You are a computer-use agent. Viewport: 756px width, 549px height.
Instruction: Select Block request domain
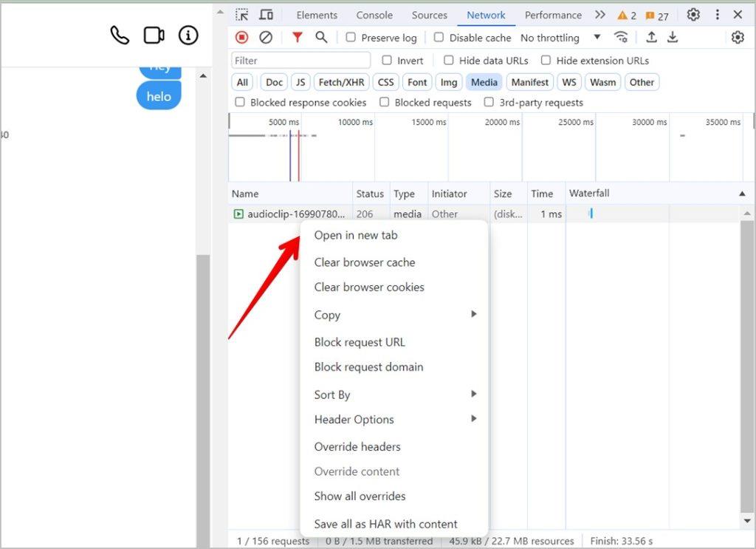[x=369, y=367]
